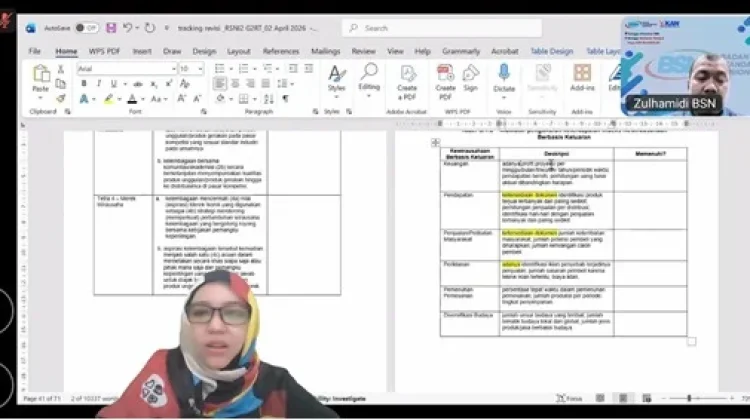Click Decrease Indent icon
The height and width of the screenshot is (420, 750).
(293, 69)
